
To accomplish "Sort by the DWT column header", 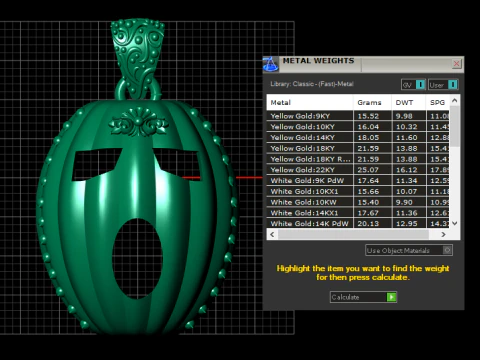I will point(409,103).
